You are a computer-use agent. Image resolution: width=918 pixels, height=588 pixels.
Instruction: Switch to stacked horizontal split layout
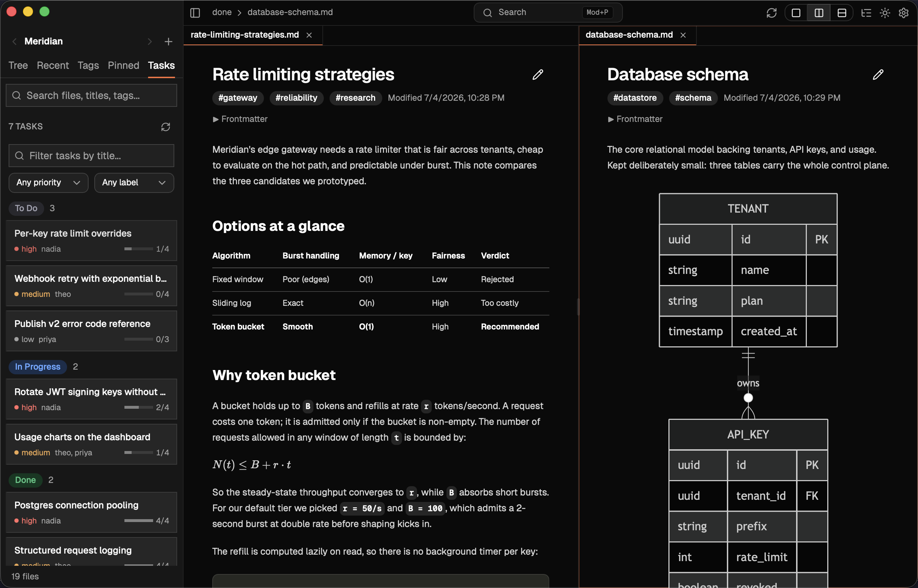tap(842, 13)
